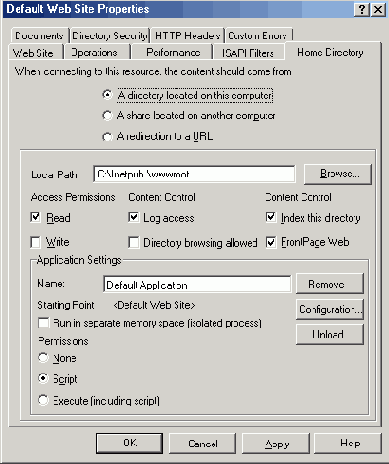
Task: Switch to Custom Errors tab
Action: (258, 35)
